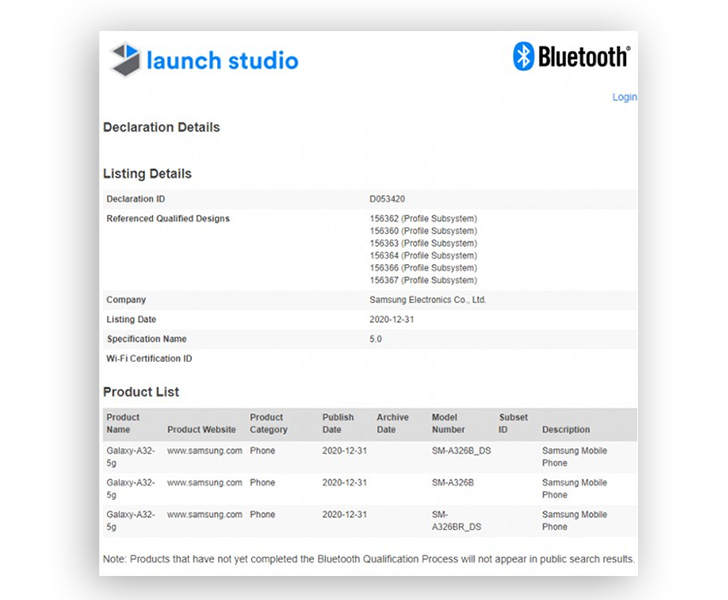Open the Login link

pos(624,97)
